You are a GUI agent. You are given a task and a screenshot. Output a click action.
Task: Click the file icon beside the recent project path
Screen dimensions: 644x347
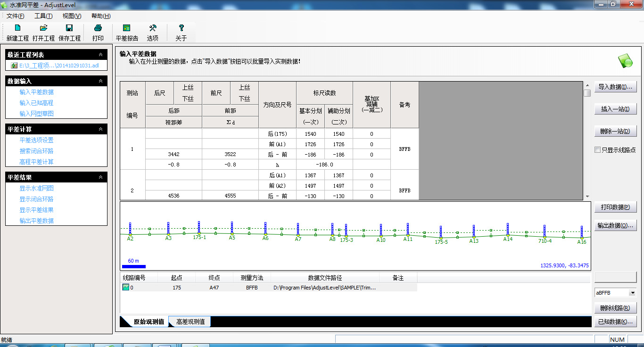coord(14,65)
